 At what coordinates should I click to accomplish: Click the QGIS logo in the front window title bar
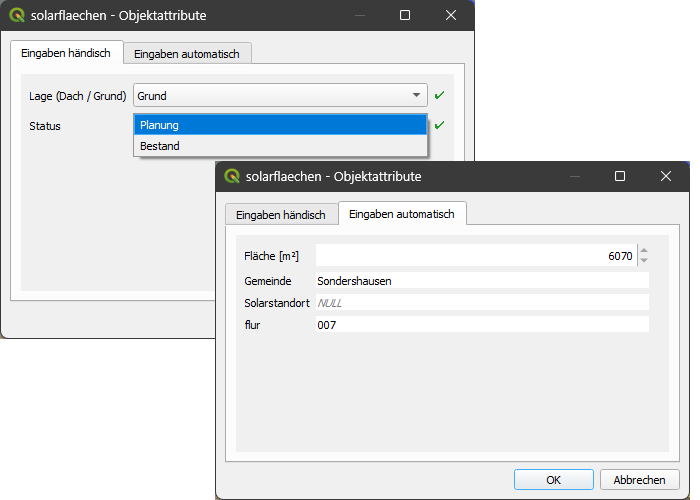[232, 176]
